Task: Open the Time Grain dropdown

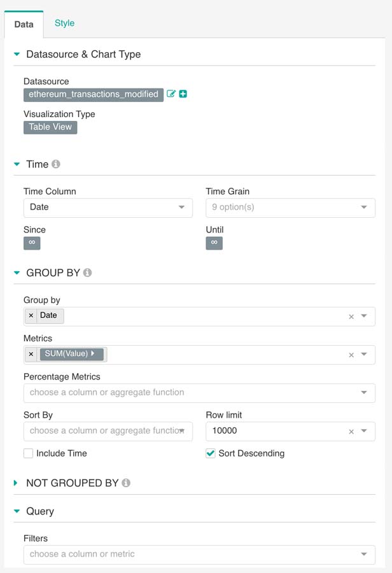Action: [x=290, y=208]
